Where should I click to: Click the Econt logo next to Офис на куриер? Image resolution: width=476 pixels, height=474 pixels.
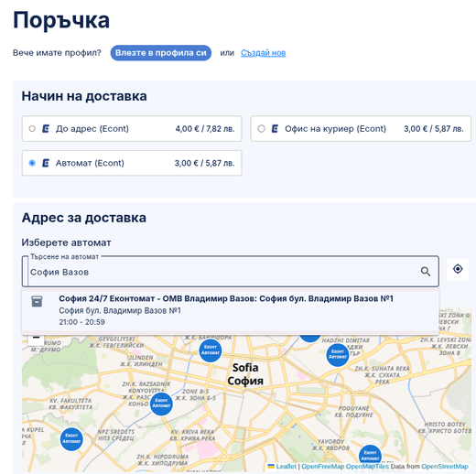click(275, 129)
